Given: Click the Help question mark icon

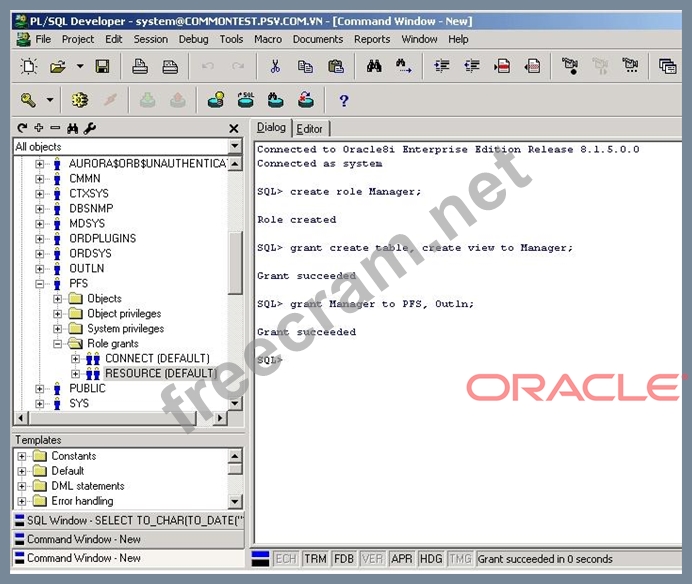Looking at the screenshot, I should 344,101.
